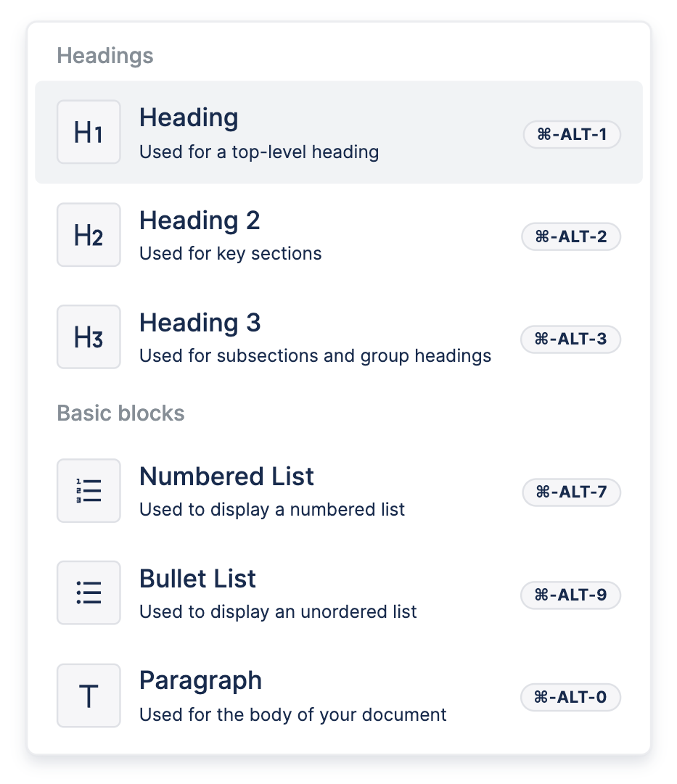Click the ⌘-ALT-1 shortcut badge
Viewport: 677px width, 784px height.
coord(572,135)
